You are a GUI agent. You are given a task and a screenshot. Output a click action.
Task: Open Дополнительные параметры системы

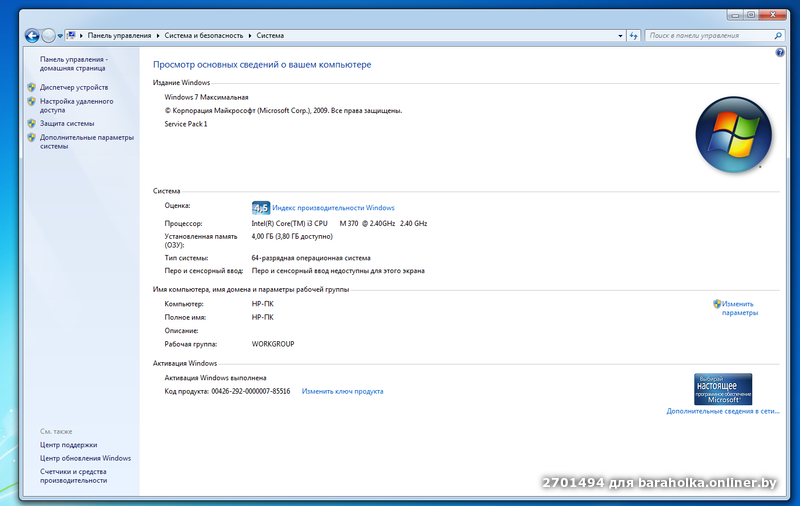tap(87, 142)
